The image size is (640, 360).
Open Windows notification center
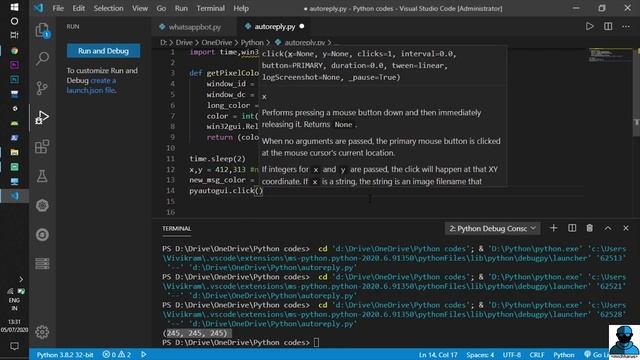coord(14,346)
